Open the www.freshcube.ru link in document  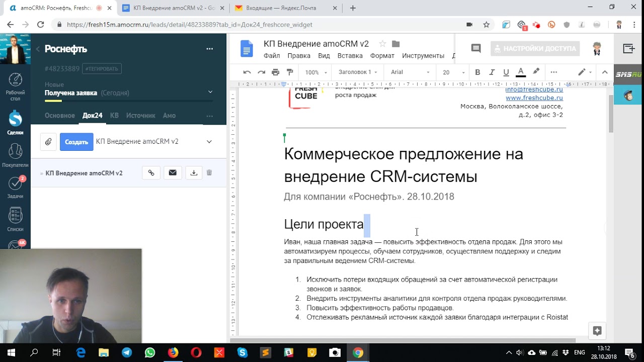[534, 98]
